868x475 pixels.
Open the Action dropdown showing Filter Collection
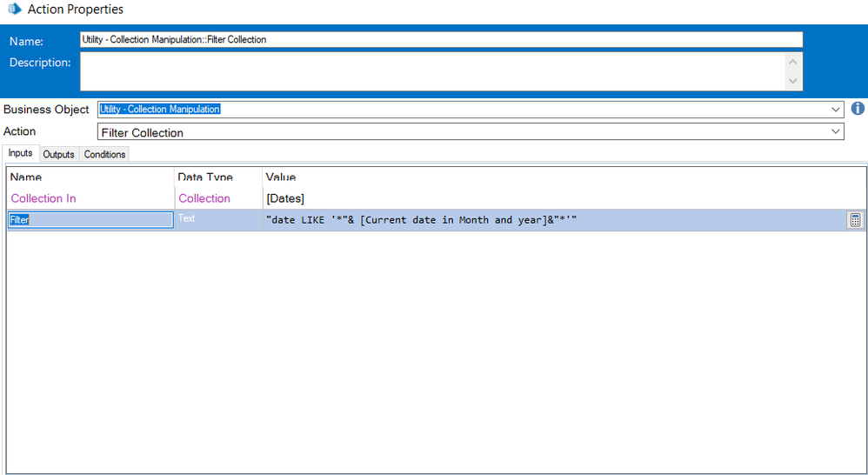click(x=836, y=131)
